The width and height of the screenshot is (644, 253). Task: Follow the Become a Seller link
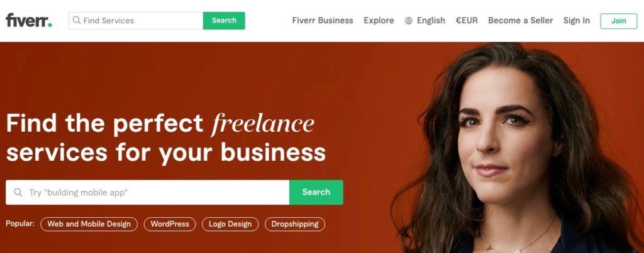click(x=520, y=21)
